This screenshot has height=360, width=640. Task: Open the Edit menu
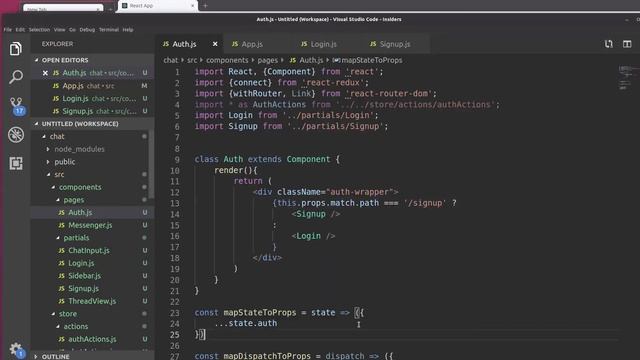coord(20,29)
